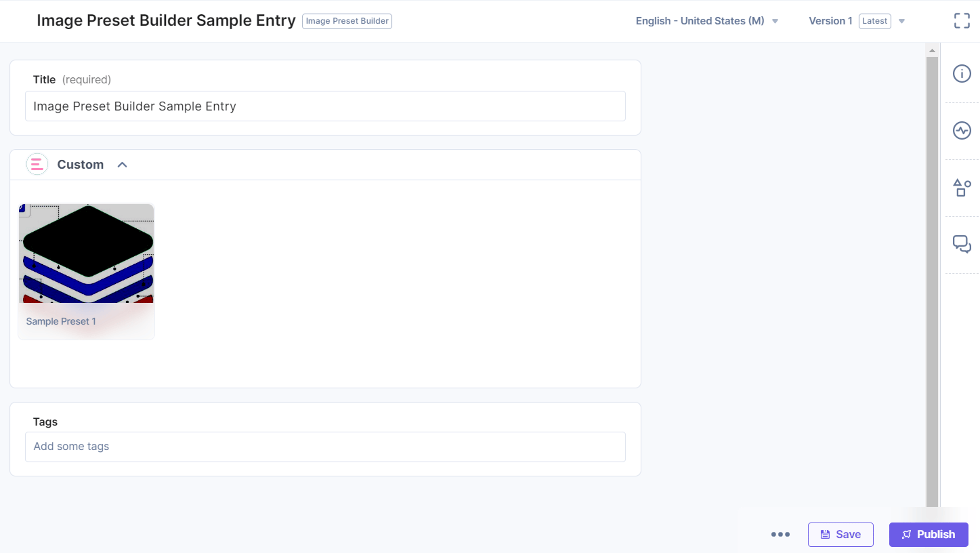Open the entry information panel icon
The image size is (980, 553).
tap(961, 74)
